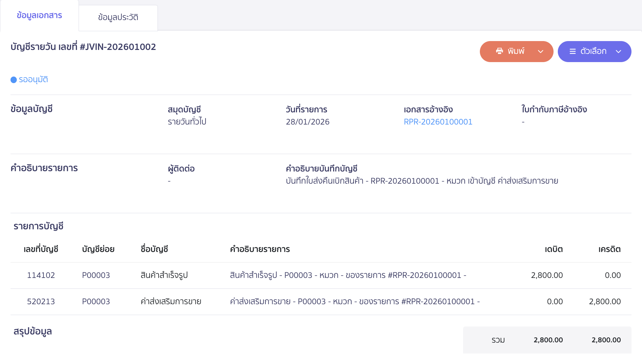
Task: Click the printer icon on the พิมพ์ button
Action: 499,51
